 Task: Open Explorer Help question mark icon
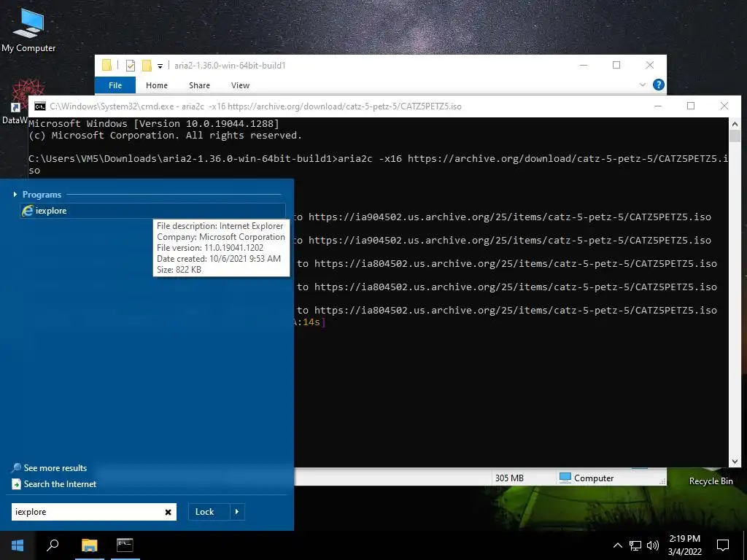[x=659, y=85]
